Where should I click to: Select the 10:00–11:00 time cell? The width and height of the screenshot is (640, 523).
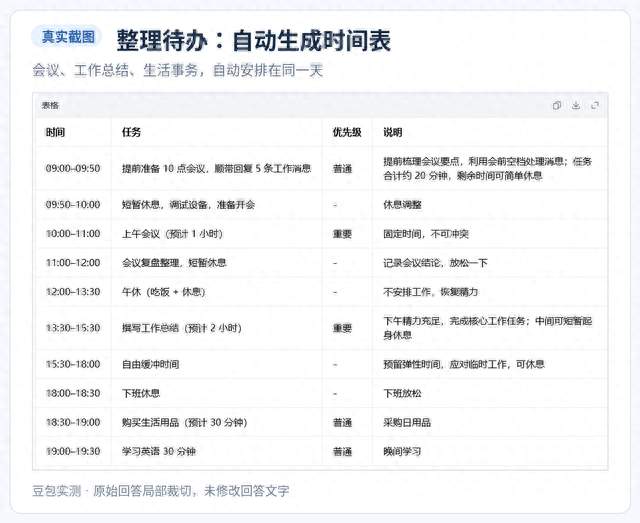[x=73, y=234]
